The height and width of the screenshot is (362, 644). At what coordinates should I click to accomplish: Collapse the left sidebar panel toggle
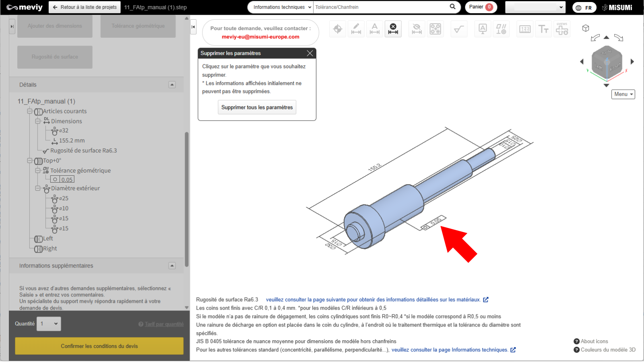(x=12, y=27)
